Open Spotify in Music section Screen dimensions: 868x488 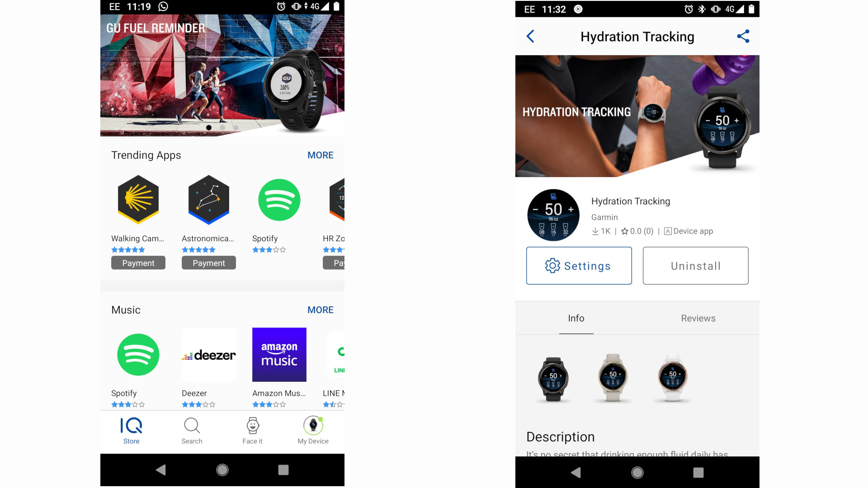(x=138, y=355)
